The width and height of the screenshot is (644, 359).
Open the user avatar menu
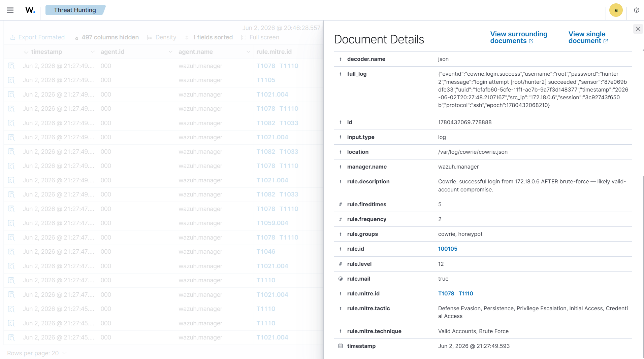pos(616,10)
